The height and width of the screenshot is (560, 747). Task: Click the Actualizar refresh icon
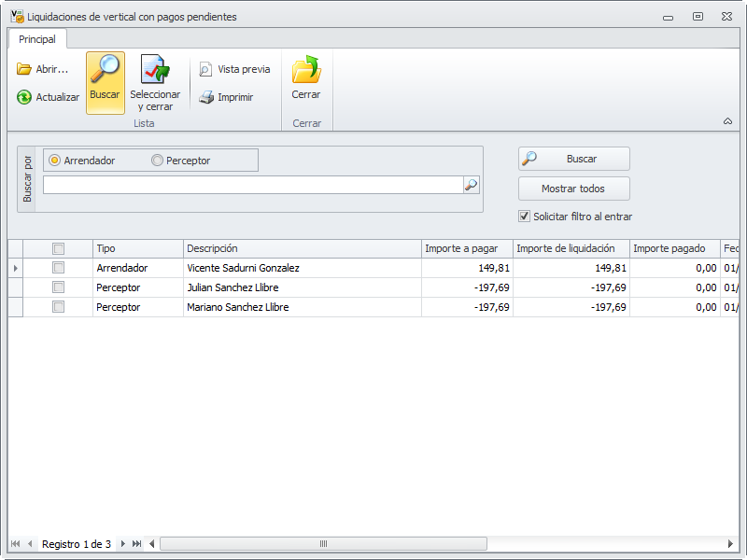(x=24, y=97)
